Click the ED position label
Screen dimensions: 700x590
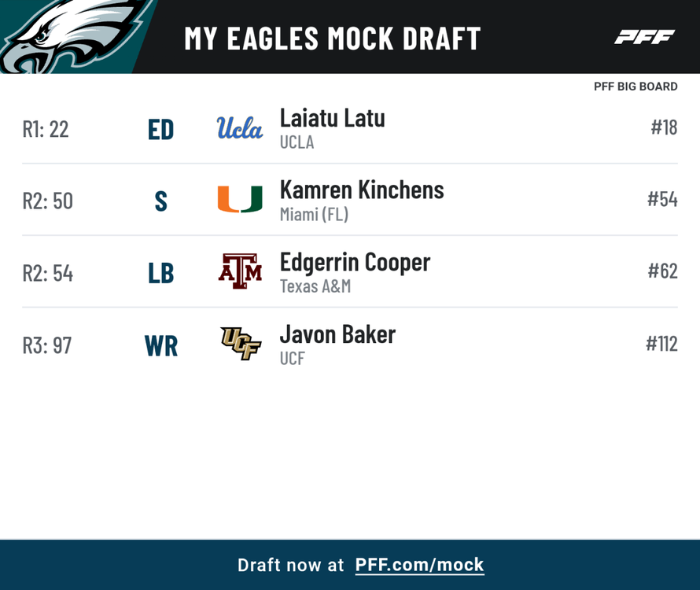click(160, 130)
